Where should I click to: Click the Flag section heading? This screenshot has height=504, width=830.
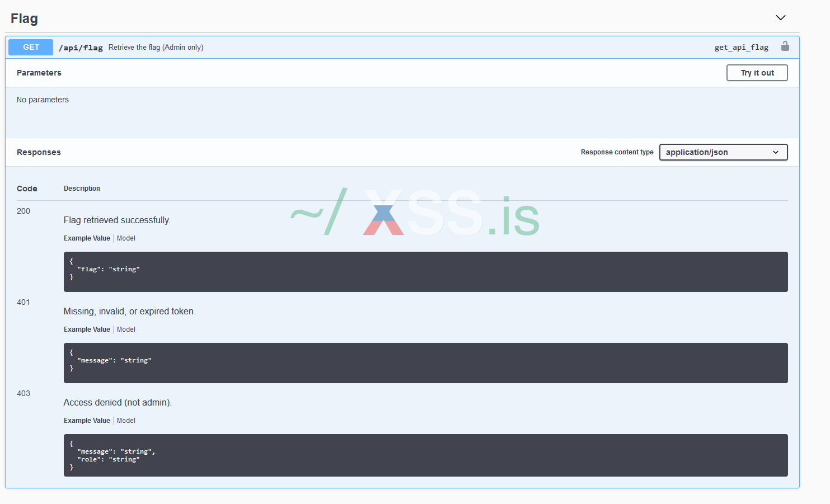[24, 18]
